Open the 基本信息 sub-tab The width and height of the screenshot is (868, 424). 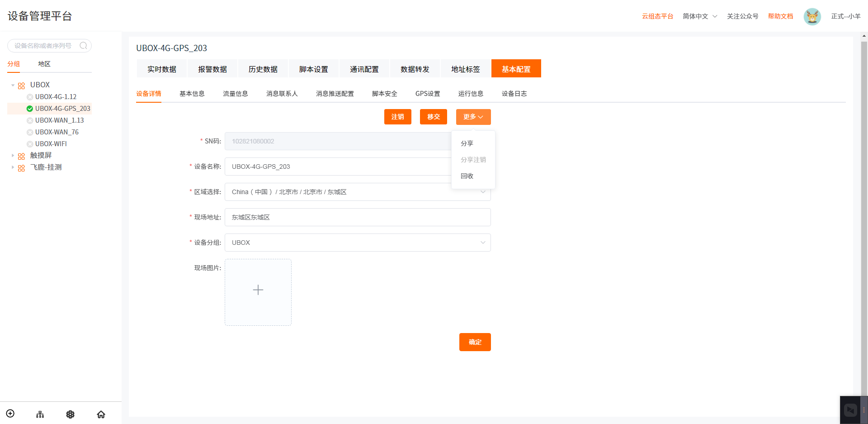click(x=192, y=94)
